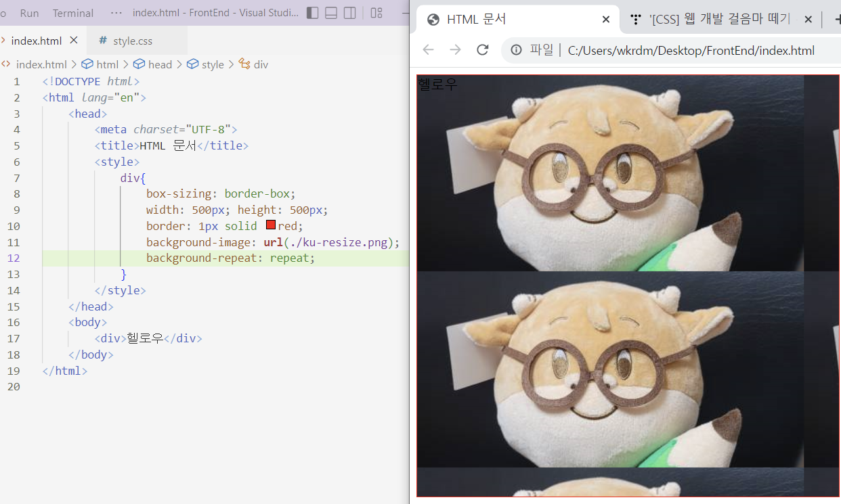Click line number 20 in the gutter
The height and width of the screenshot is (504, 841).
pyautogui.click(x=14, y=386)
